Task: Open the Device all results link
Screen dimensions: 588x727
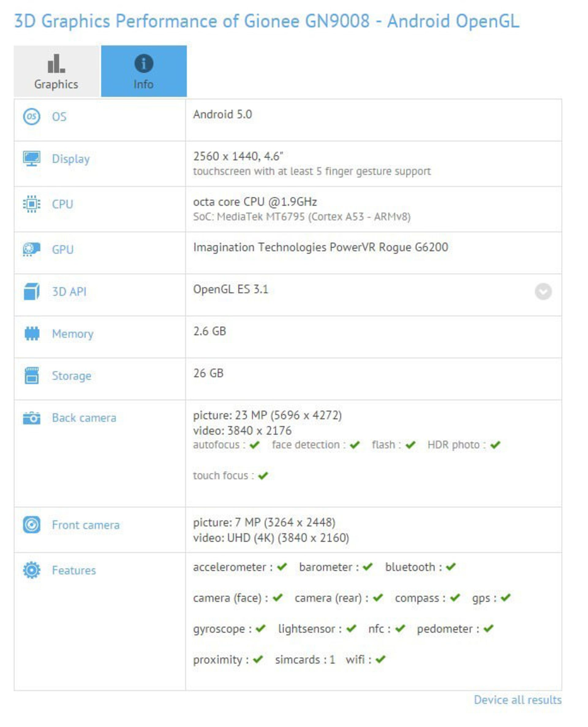Action: pos(518,699)
